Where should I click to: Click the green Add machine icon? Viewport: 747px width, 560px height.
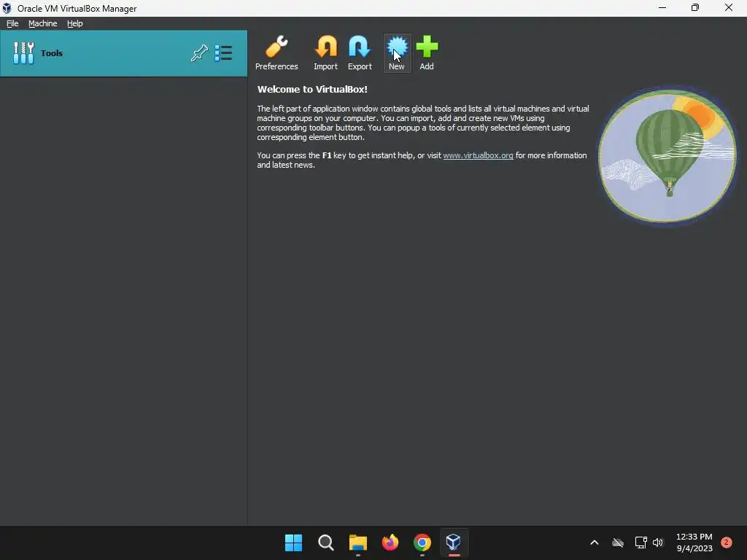[x=427, y=52]
